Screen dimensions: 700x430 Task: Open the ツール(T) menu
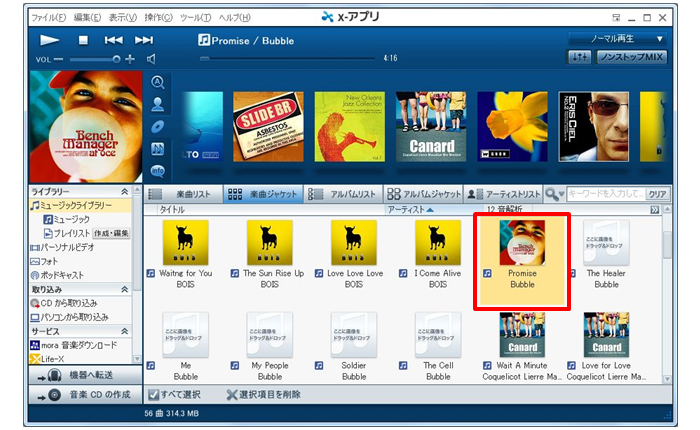pos(196,17)
